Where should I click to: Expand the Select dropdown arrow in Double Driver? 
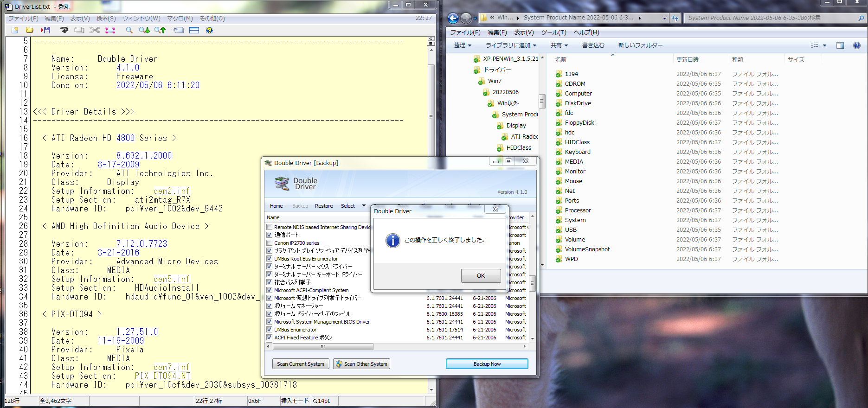(364, 206)
